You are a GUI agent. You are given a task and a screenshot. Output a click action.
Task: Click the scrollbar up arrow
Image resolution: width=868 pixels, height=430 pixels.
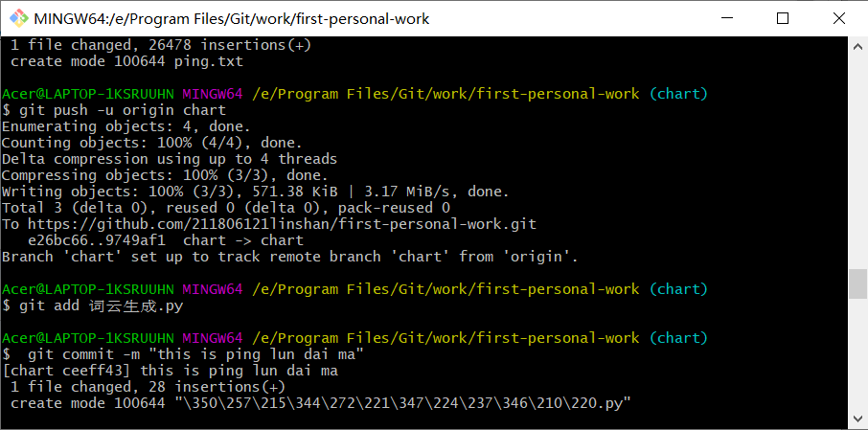858,45
